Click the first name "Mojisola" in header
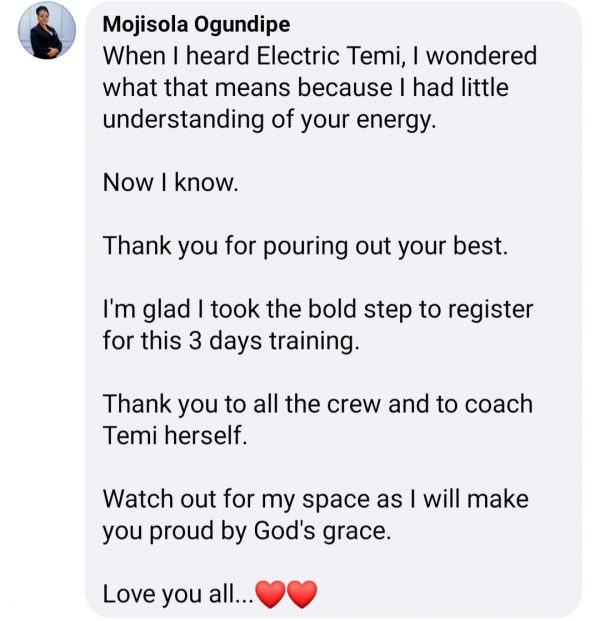Image resolution: width=600 pixels, height=621 pixels. (145, 25)
